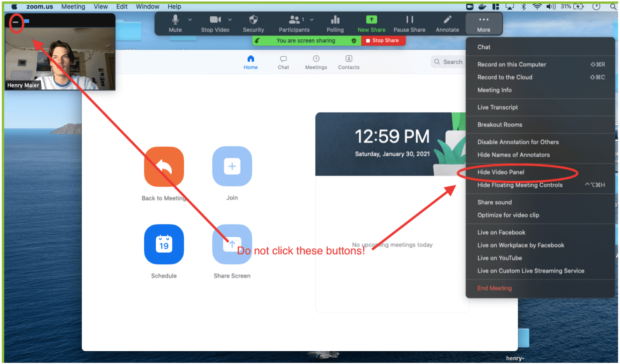This screenshot has height=364, width=620.
Task: Click the Bluetooth icon in the menu bar
Action: [523, 6]
